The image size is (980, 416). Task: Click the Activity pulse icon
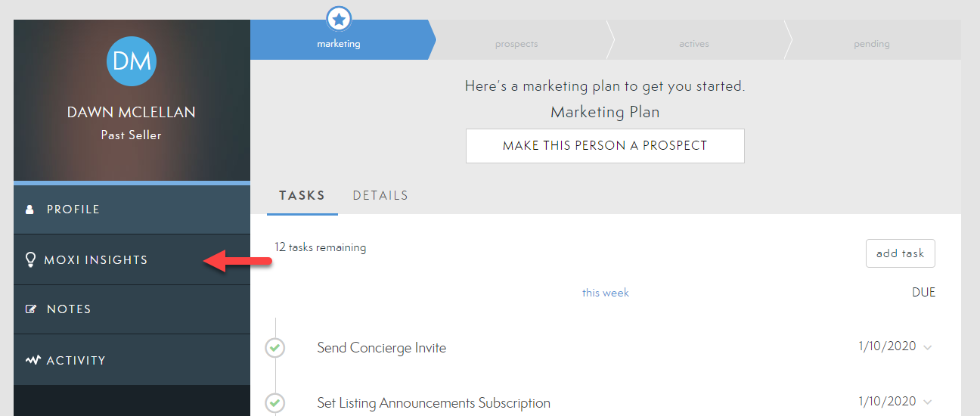point(33,361)
